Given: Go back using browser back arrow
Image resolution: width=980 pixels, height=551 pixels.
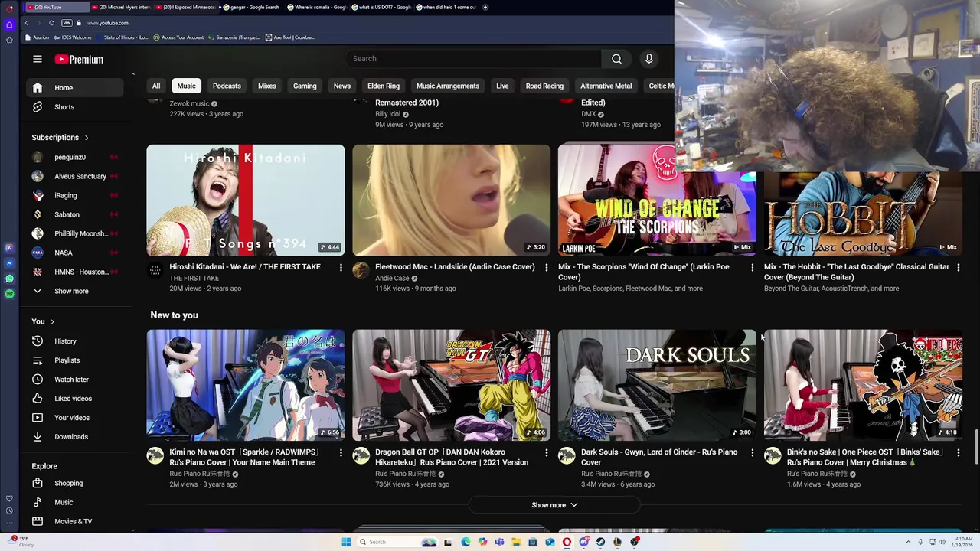Looking at the screenshot, I should [x=26, y=23].
